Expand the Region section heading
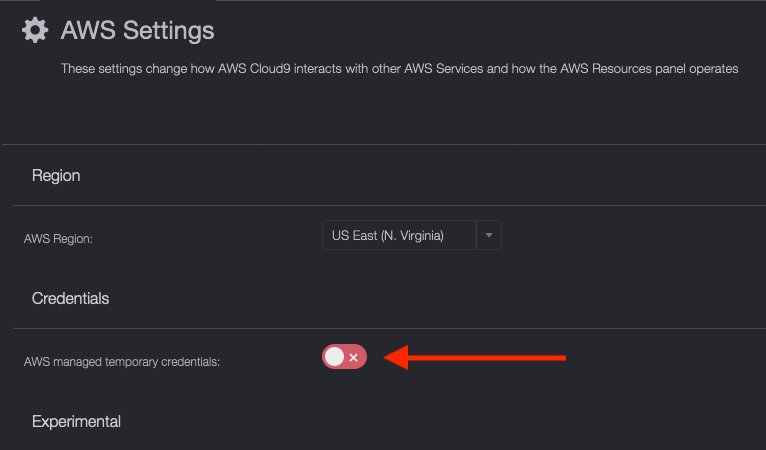Viewport: 766px width, 450px height. (56, 175)
